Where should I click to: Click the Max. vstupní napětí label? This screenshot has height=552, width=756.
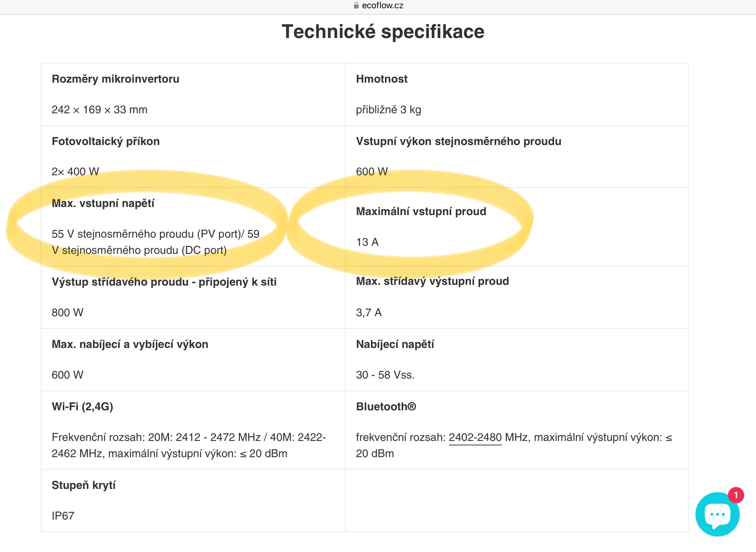pyautogui.click(x=103, y=203)
